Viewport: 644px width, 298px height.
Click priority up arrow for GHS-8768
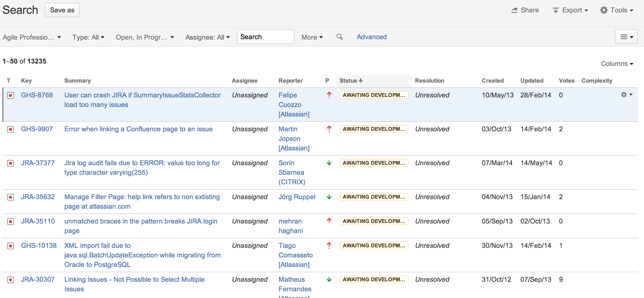329,95
